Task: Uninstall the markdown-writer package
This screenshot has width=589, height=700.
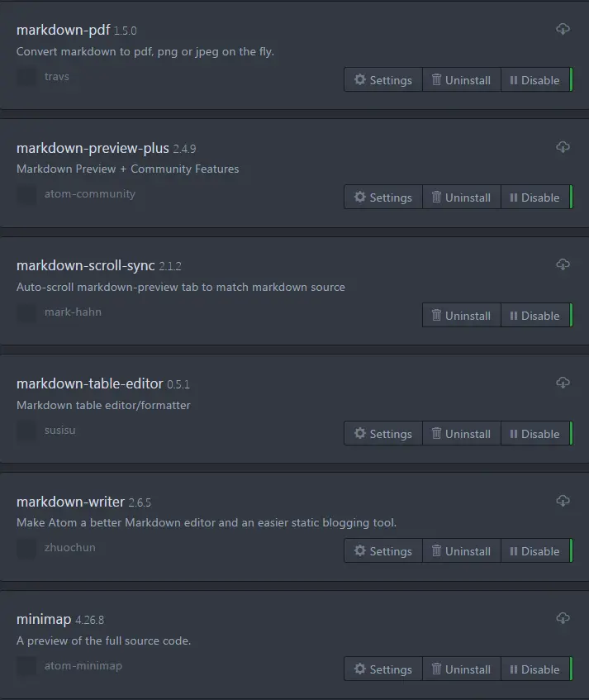Action: click(462, 551)
